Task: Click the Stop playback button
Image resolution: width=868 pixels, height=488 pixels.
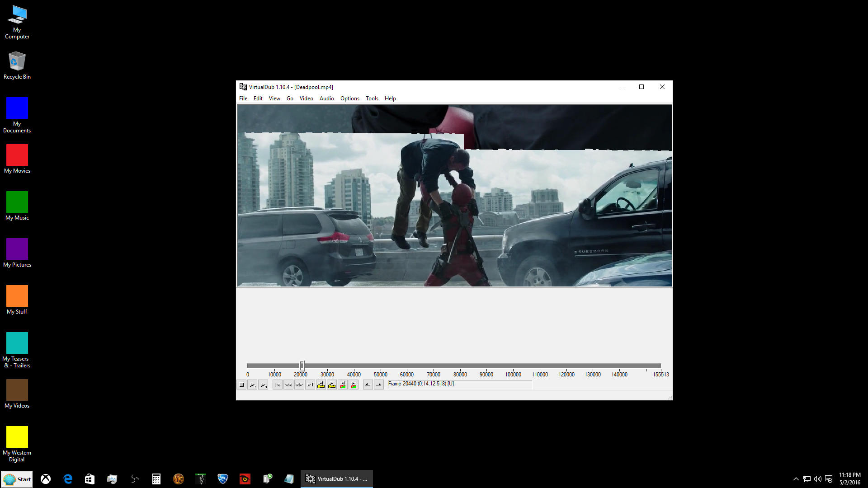Action: click(242, 385)
